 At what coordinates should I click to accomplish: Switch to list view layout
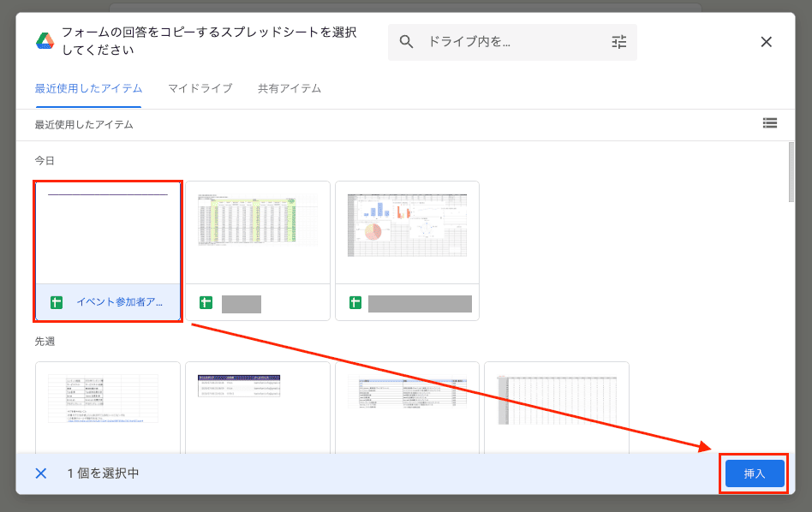click(x=769, y=123)
